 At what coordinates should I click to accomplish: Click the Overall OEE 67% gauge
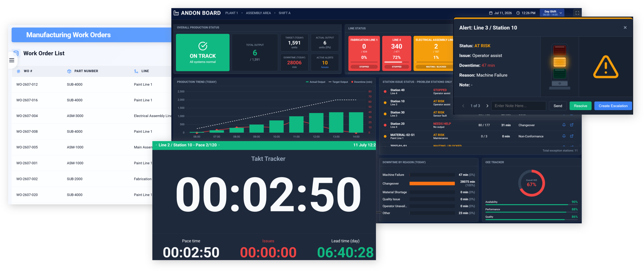click(531, 183)
